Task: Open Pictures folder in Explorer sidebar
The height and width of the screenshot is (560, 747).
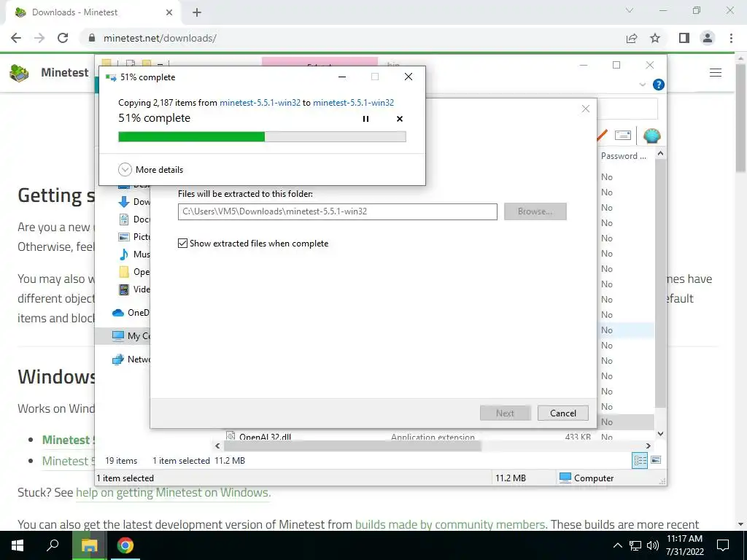Action: [134, 237]
